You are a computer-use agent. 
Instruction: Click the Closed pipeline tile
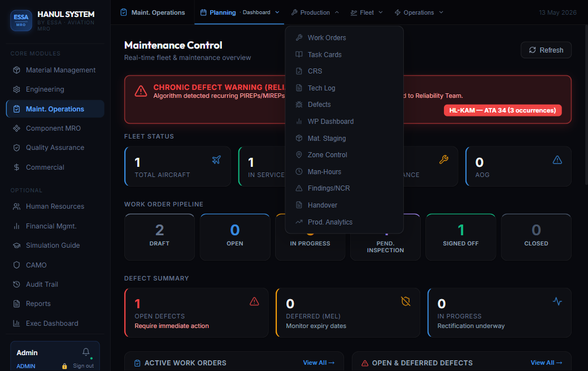(x=536, y=237)
